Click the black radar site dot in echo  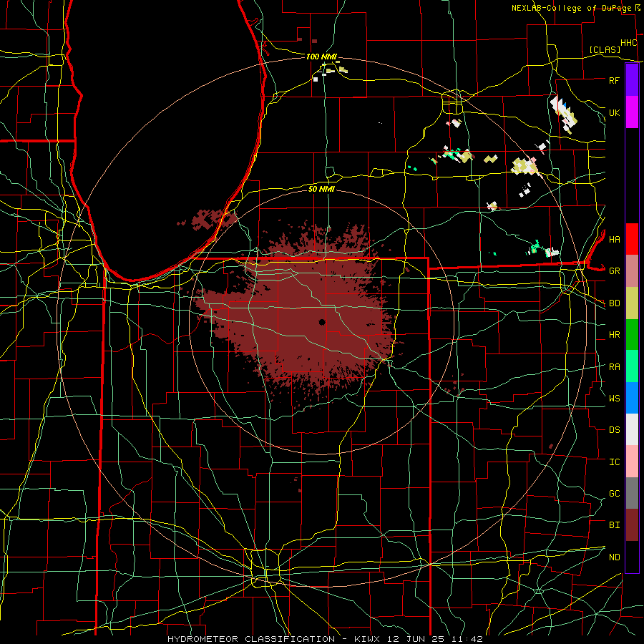pyautogui.click(x=322, y=322)
